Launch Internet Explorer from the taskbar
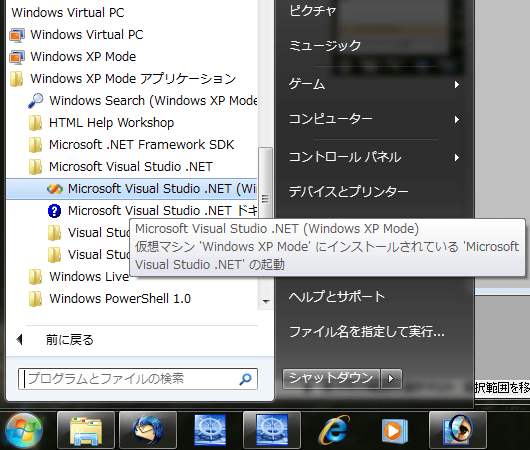 pyautogui.click(x=334, y=430)
